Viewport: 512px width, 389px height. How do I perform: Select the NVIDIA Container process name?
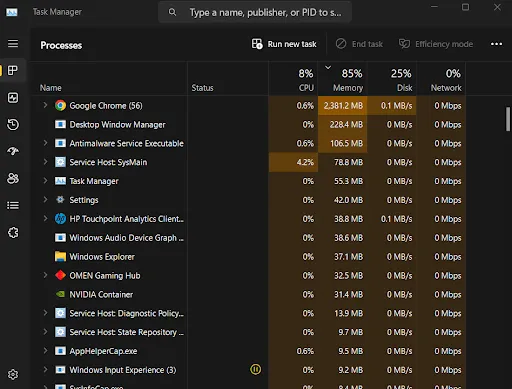pos(101,294)
